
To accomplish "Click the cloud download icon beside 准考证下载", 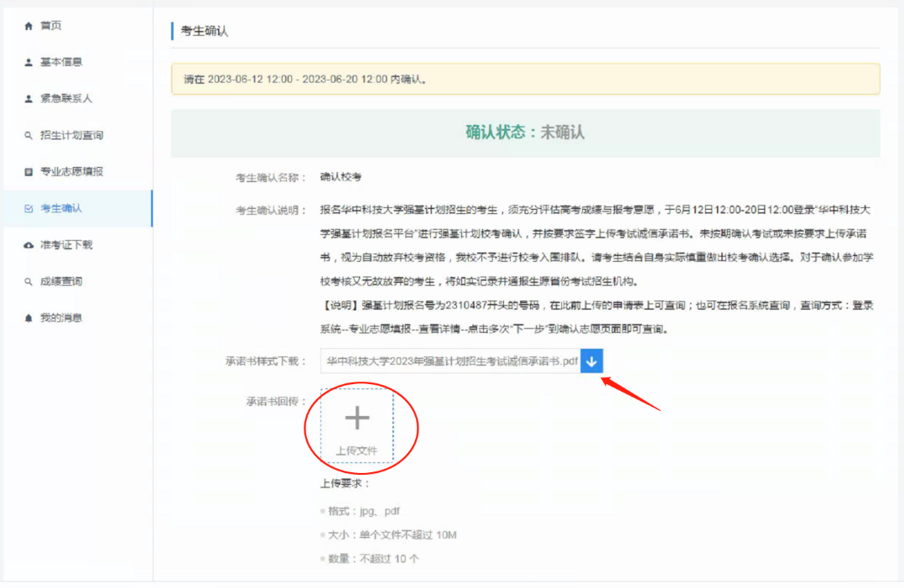I will [x=29, y=245].
